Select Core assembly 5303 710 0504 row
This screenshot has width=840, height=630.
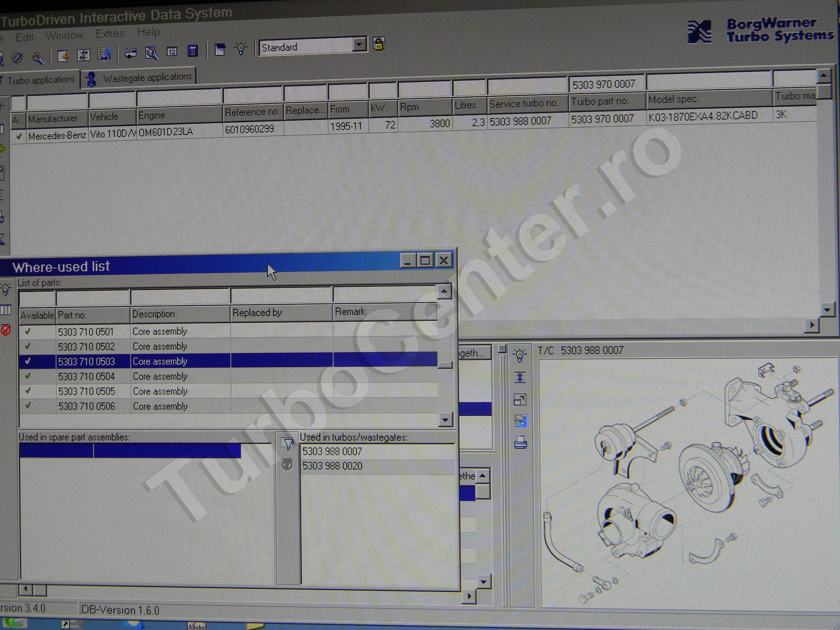(x=160, y=376)
